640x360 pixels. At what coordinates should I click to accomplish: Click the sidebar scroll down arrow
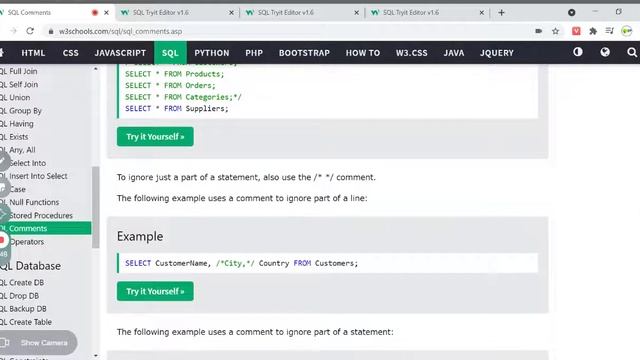pos(96,356)
